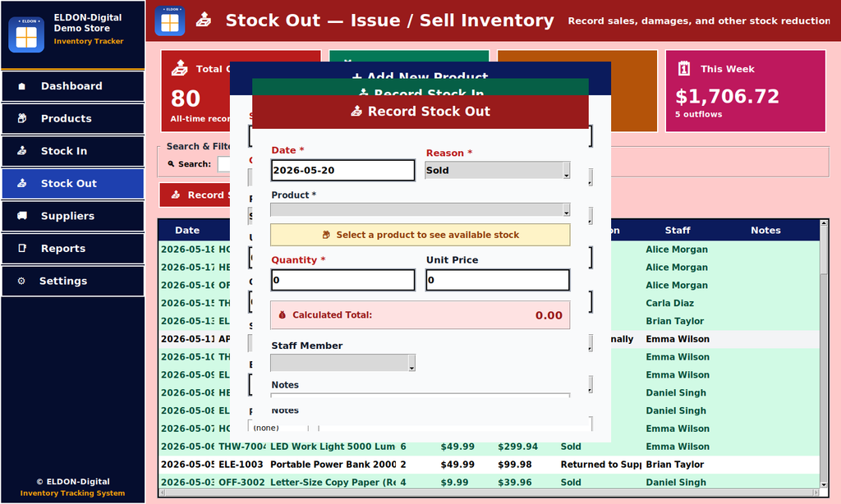Click the search magnifier icon
The height and width of the screenshot is (504, 841).
(171, 164)
